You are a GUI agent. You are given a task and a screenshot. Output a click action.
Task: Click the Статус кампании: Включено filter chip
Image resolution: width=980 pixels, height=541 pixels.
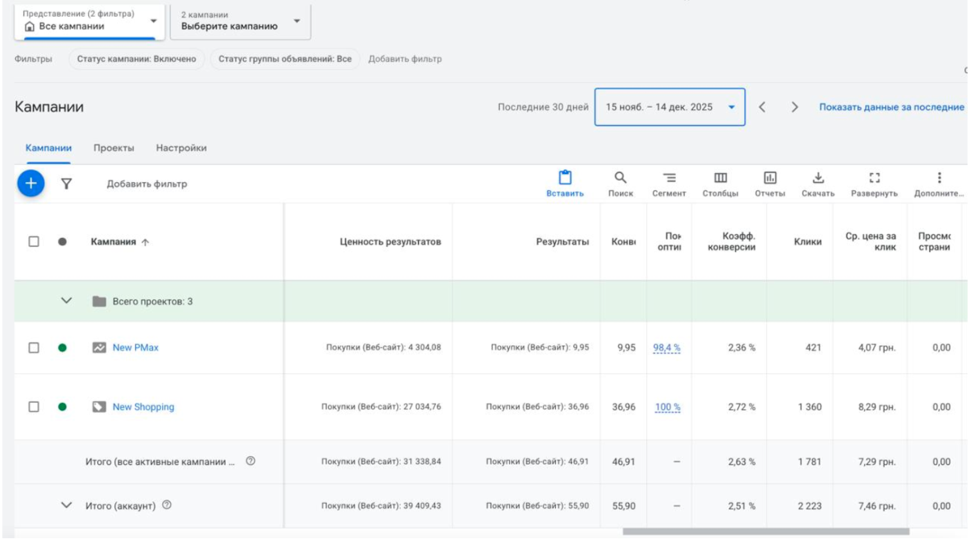click(137, 59)
